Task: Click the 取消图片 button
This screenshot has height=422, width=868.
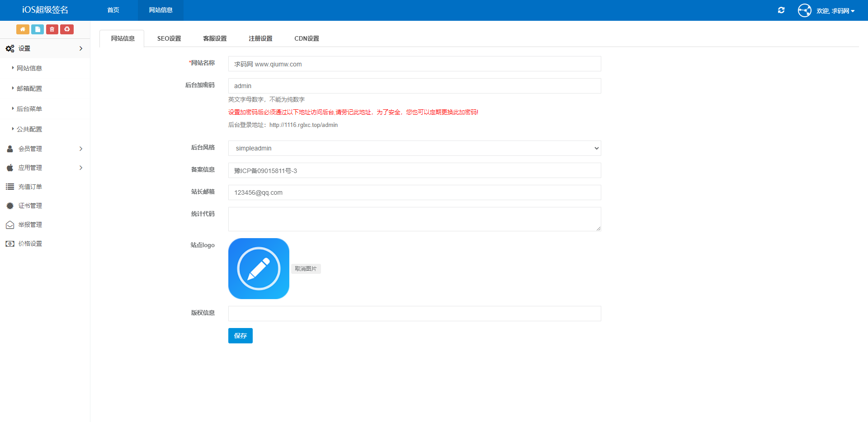Action: pyautogui.click(x=306, y=269)
